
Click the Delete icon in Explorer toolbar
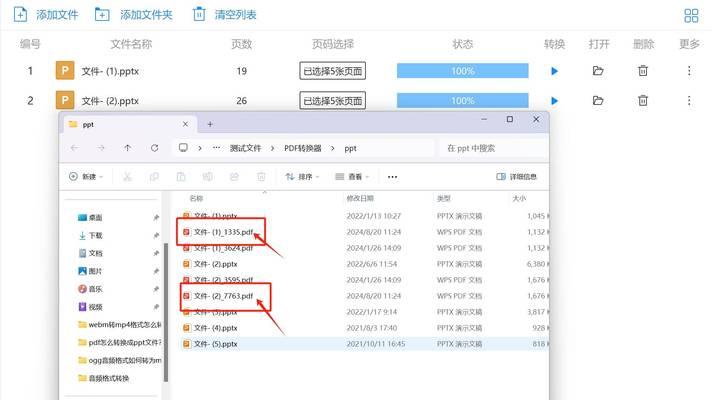click(x=261, y=176)
